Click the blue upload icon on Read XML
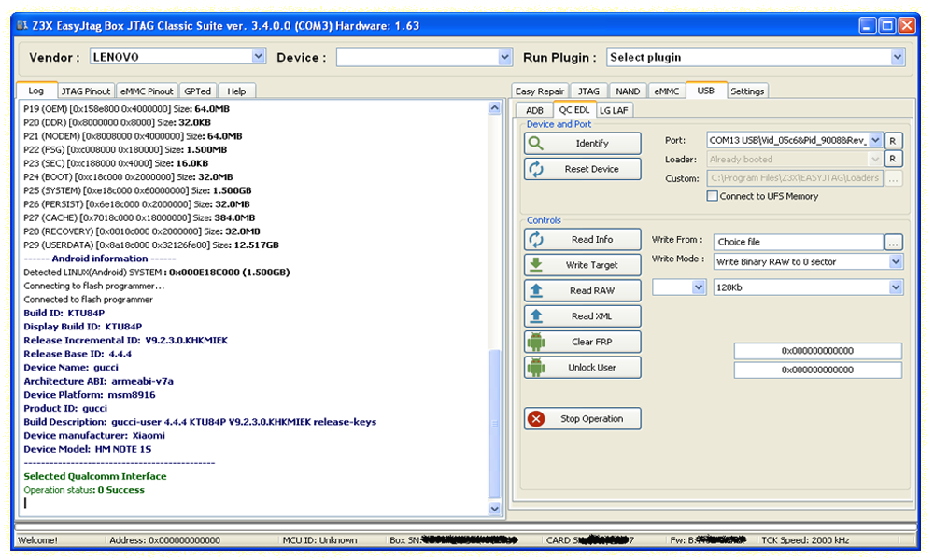 pos(536,316)
